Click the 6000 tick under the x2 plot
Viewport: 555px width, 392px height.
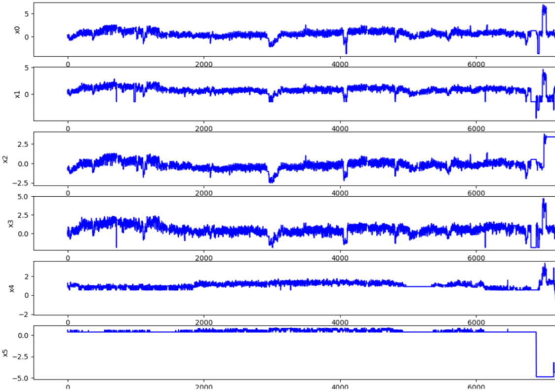pos(476,193)
